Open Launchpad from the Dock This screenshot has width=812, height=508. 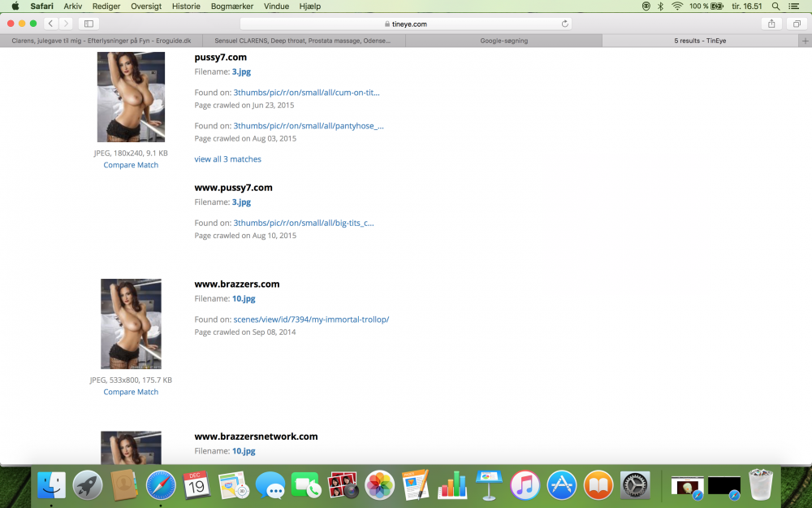coord(88,486)
